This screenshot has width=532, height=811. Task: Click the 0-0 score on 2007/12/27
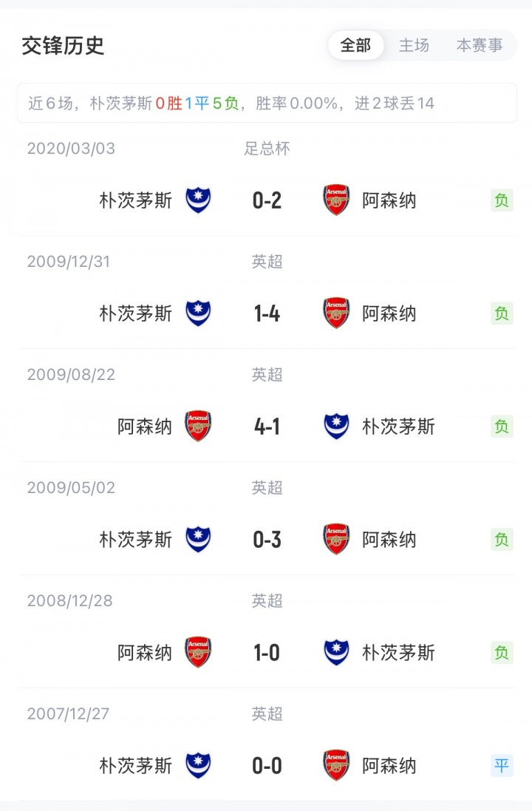point(267,766)
